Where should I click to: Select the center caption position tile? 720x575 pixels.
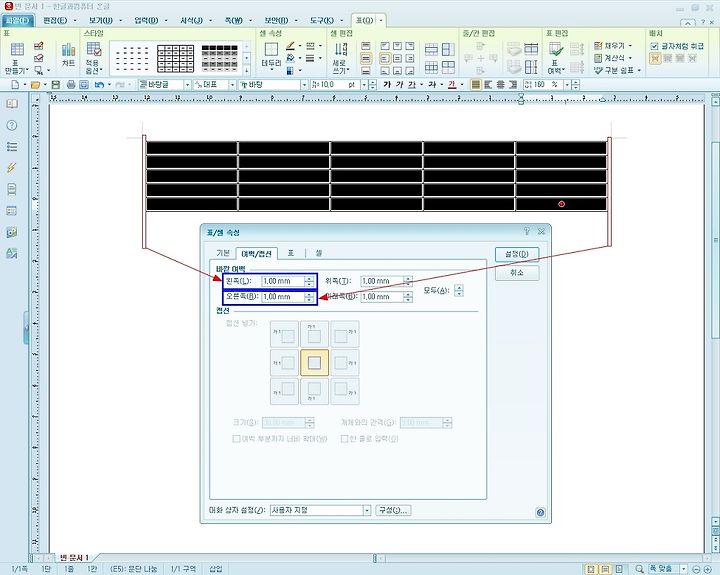point(315,363)
